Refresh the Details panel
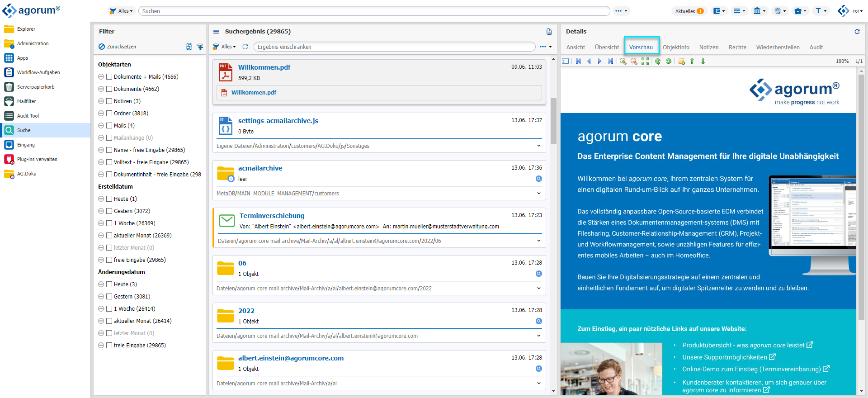This screenshot has height=398, width=868. pyautogui.click(x=857, y=32)
